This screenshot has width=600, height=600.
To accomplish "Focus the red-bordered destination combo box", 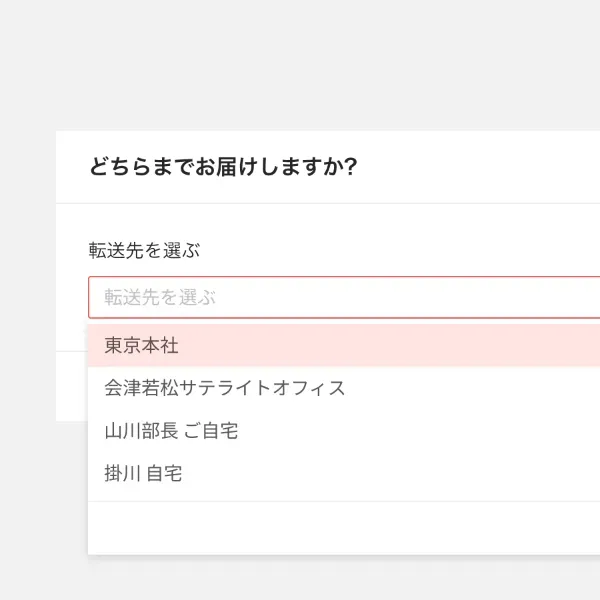I will [400, 298].
